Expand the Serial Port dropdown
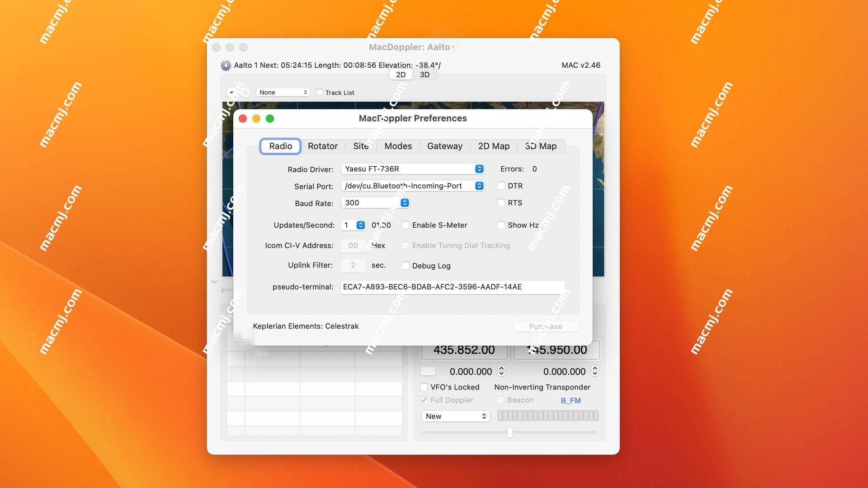 [479, 186]
